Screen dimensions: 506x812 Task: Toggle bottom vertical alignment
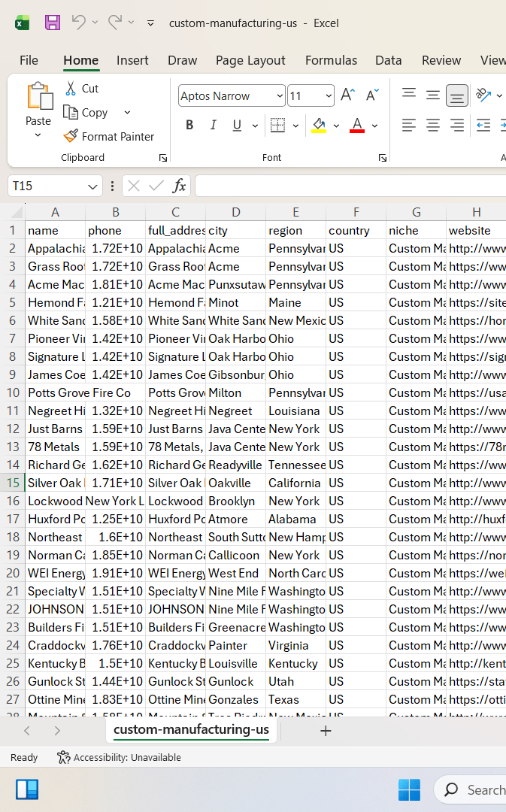(x=457, y=95)
